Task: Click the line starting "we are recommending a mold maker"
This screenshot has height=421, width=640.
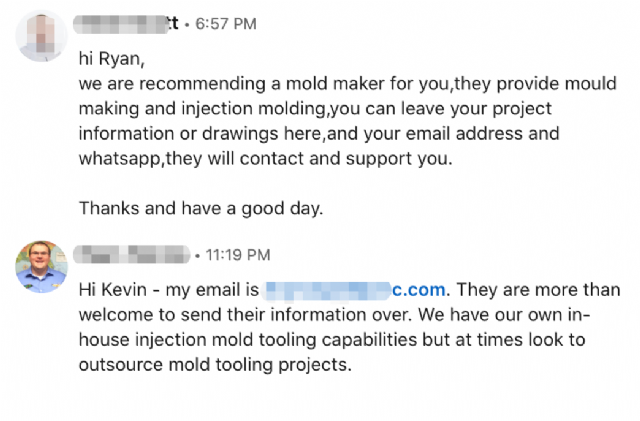Action: (x=347, y=84)
